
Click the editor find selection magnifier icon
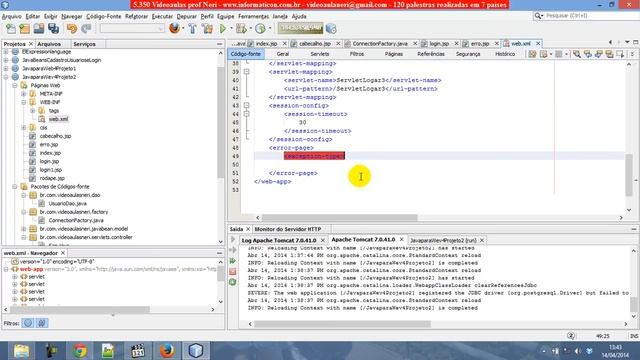click(577, 54)
